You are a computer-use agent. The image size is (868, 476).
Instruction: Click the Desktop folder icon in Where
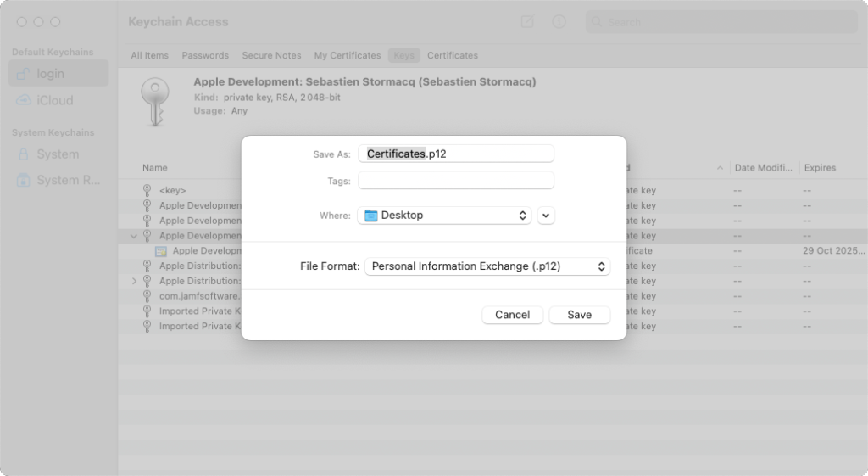pos(371,216)
